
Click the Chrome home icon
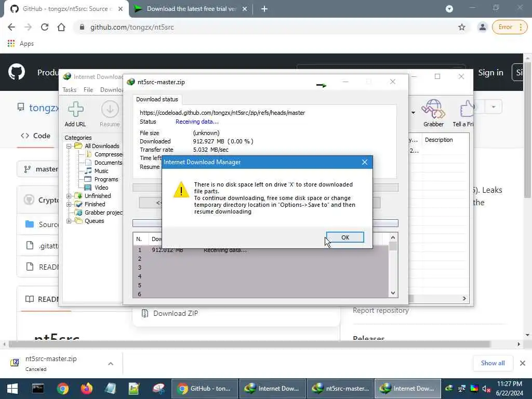coord(61,27)
